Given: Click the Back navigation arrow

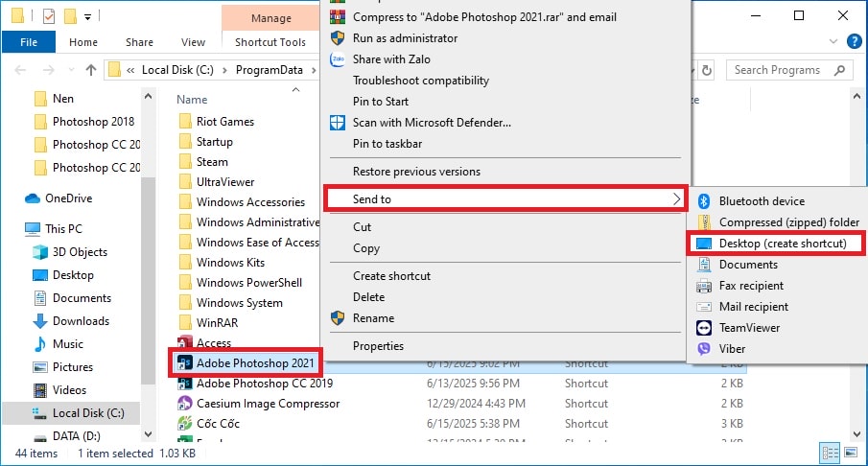Looking at the screenshot, I should pyautogui.click(x=20, y=70).
